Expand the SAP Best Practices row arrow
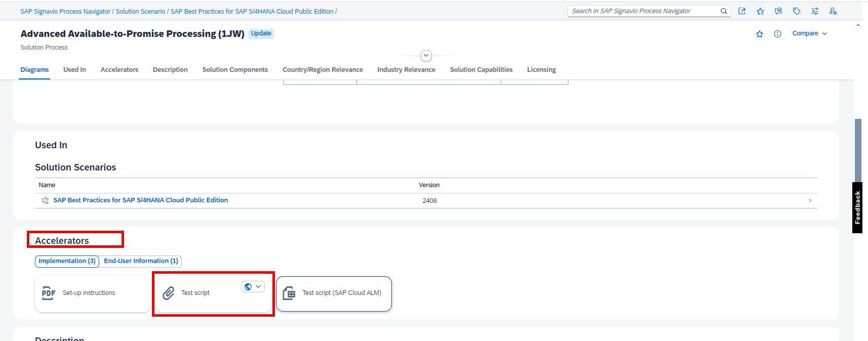The image size is (868, 341). pyautogui.click(x=810, y=201)
